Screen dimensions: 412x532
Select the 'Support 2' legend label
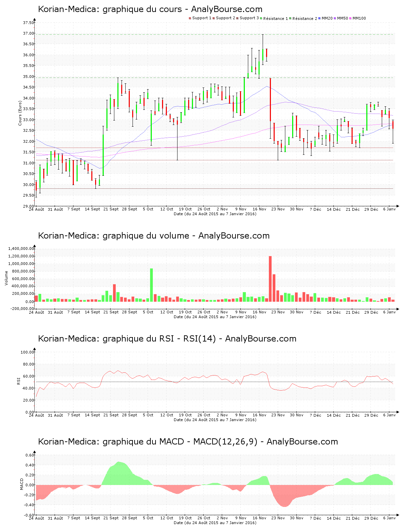pos(226,18)
